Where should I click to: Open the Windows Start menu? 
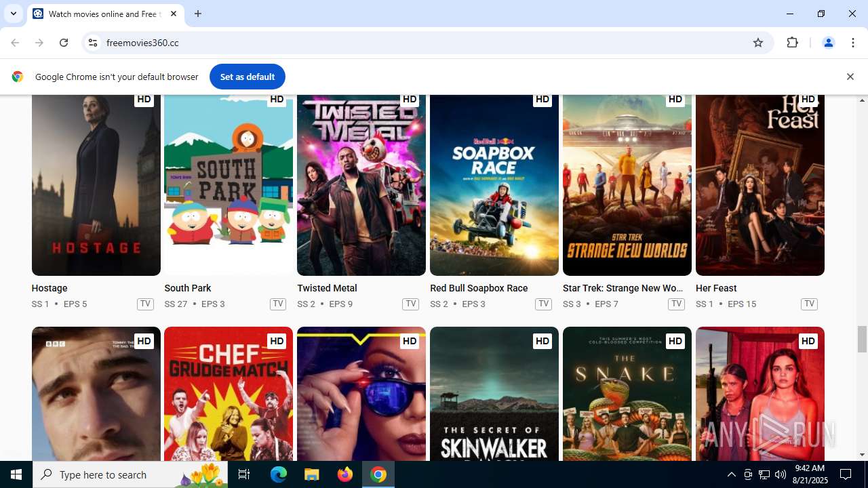16,474
